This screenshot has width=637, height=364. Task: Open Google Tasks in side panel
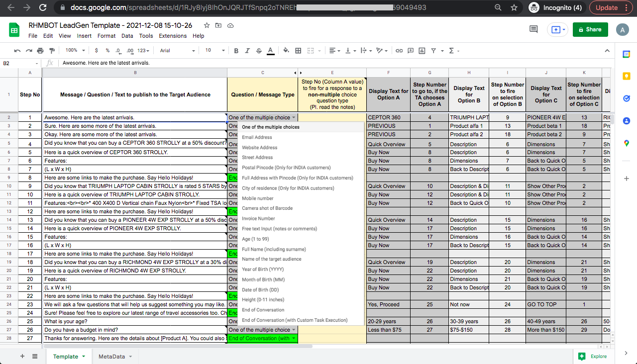pyautogui.click(x=627, y=98)
